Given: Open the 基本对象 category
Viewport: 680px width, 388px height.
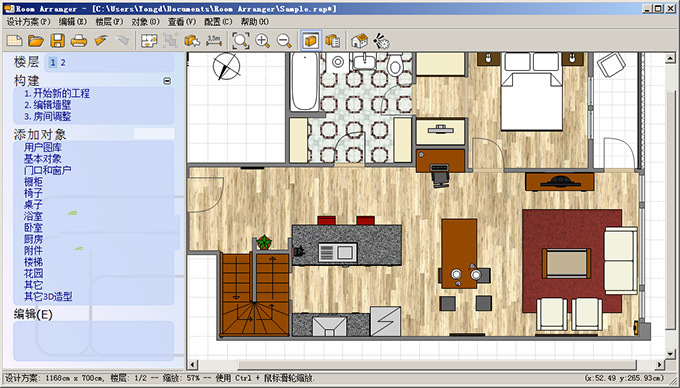Looking at the screenshot, I should (42, 159).
